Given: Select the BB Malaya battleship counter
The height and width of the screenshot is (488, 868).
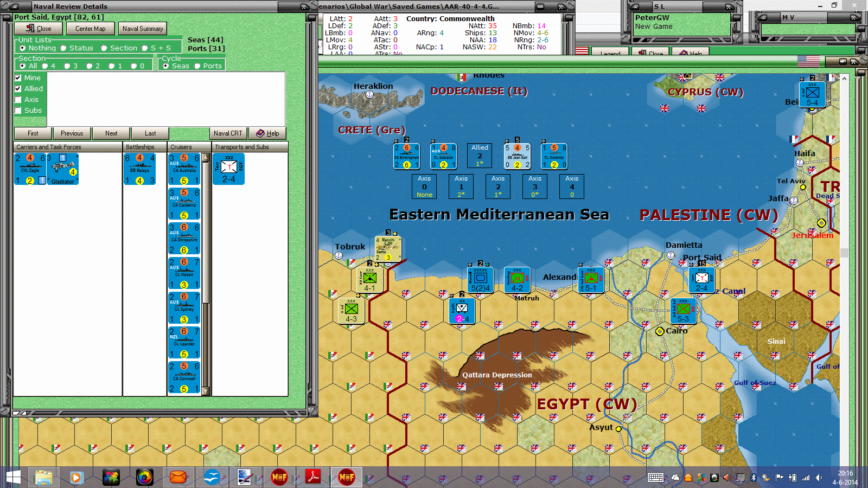Looking at the screenshot, I should click(x=140, y=169).
